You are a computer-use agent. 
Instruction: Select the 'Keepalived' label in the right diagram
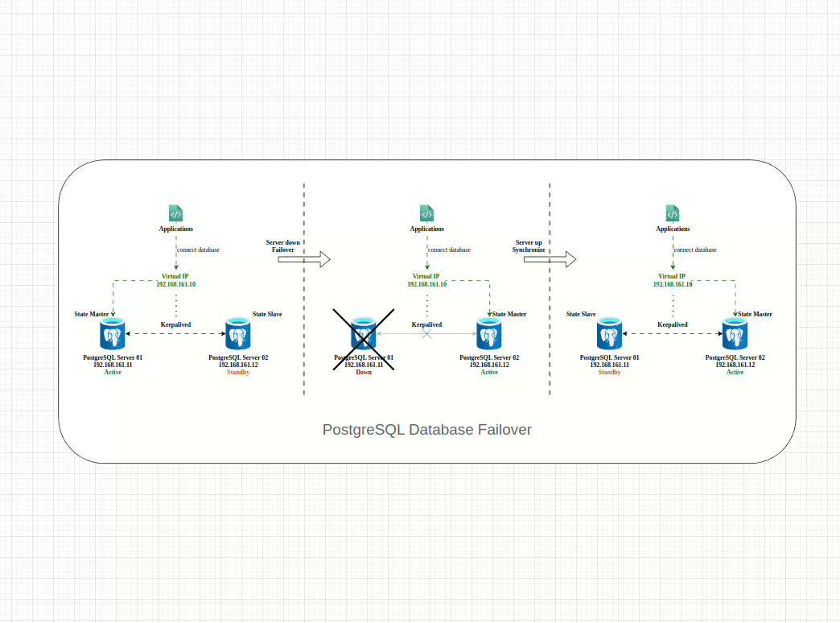(673, 324)
